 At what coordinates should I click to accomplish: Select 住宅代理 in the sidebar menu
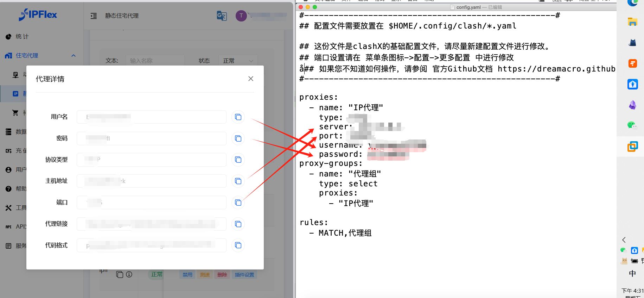[27, 56]
